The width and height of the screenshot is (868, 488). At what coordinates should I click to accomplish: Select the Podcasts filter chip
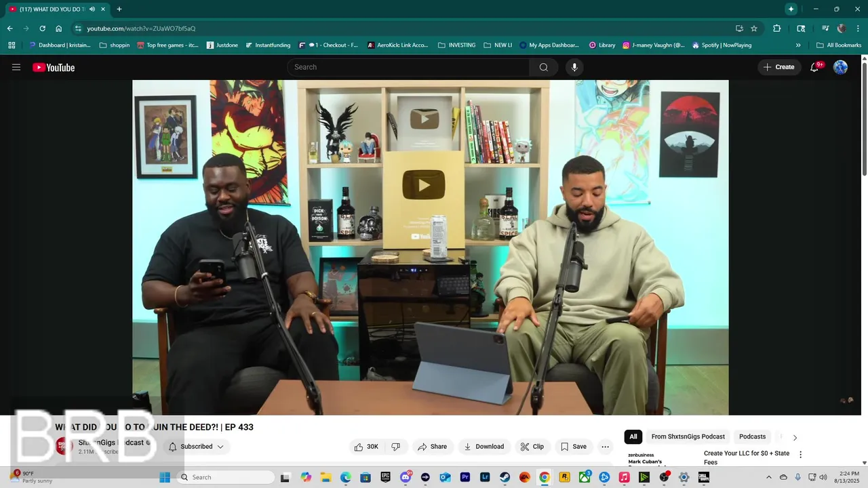[752, 436]
